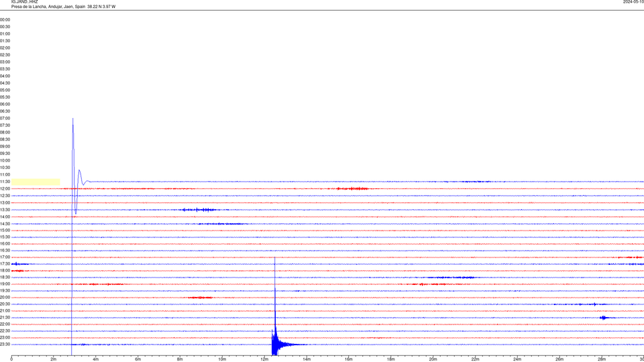Screen dimensions: 644x362
Task: Select the 10:00 time row label
Action: point(5,160)
